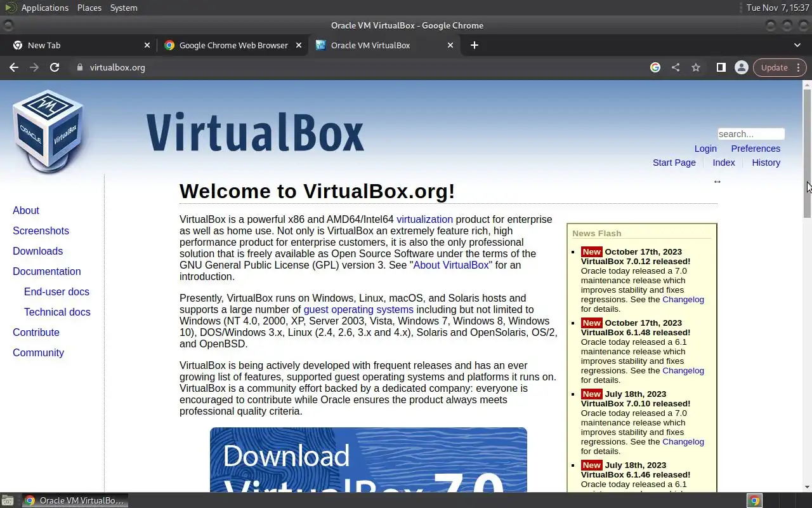
Task: Click the site info lock icon
Action: tap(79, 67)
